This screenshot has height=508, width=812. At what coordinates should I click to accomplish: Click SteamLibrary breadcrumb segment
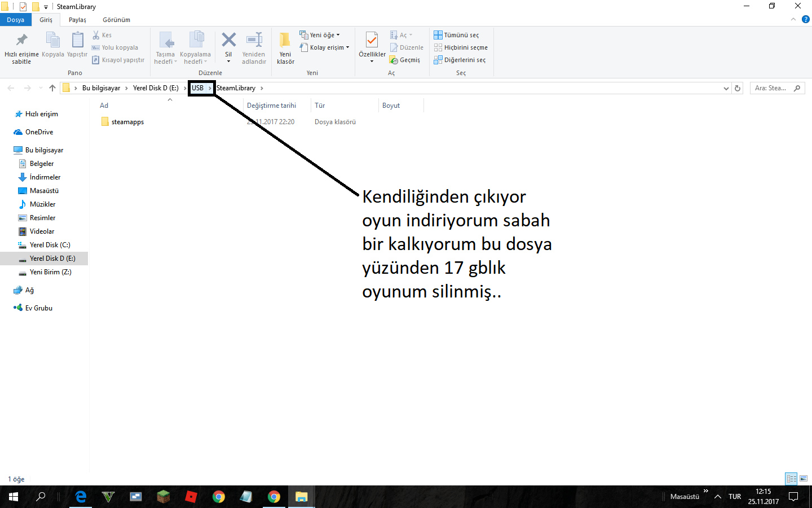[x=236, y=88]
